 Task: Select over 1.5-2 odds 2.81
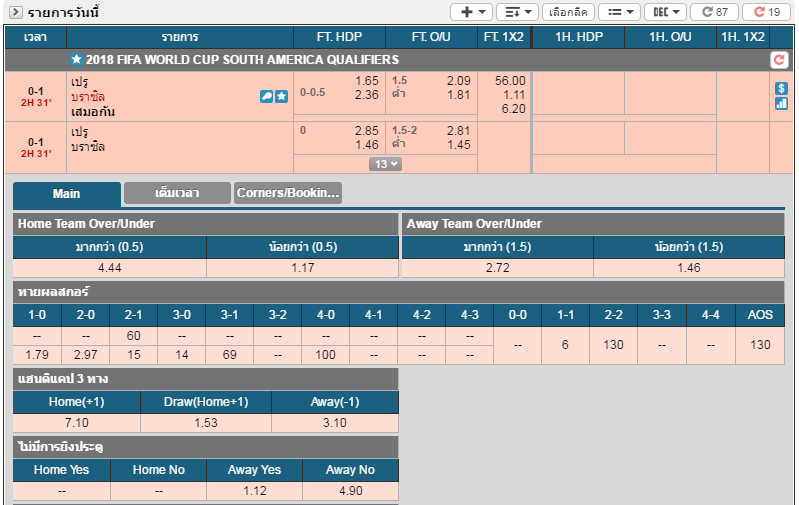pyautogui.click(x=458, y=130)
